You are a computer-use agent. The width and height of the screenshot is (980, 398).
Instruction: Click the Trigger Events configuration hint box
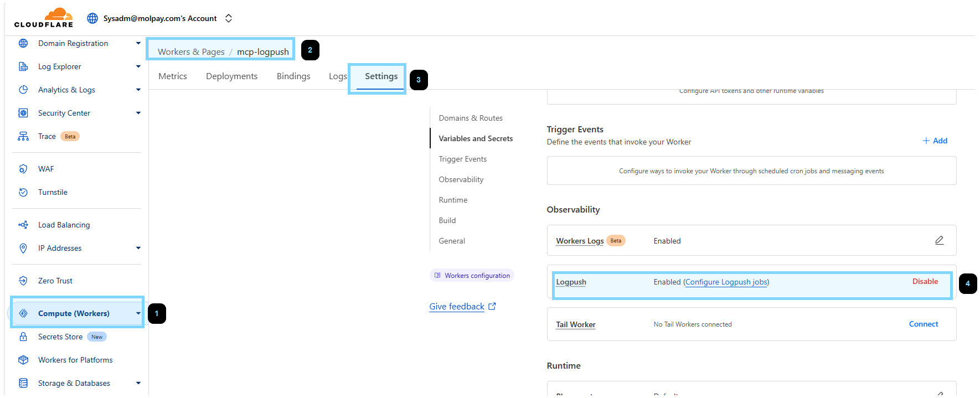coord(751,170)
